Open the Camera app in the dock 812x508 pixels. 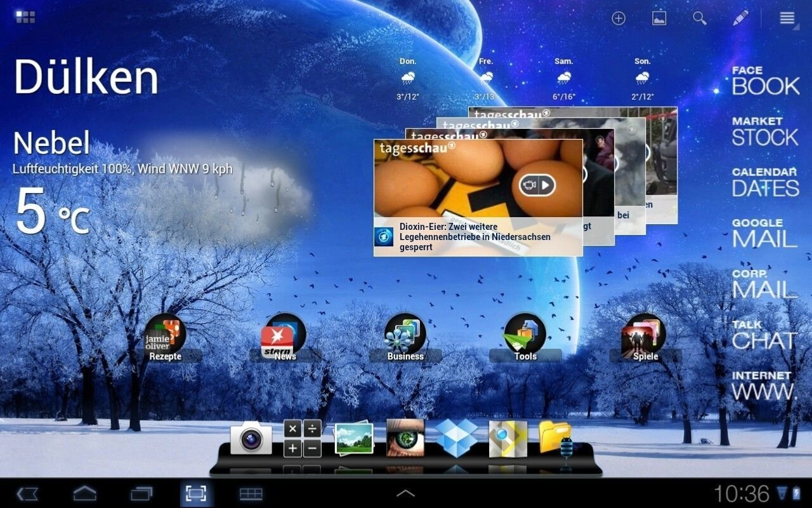point(251,438)
